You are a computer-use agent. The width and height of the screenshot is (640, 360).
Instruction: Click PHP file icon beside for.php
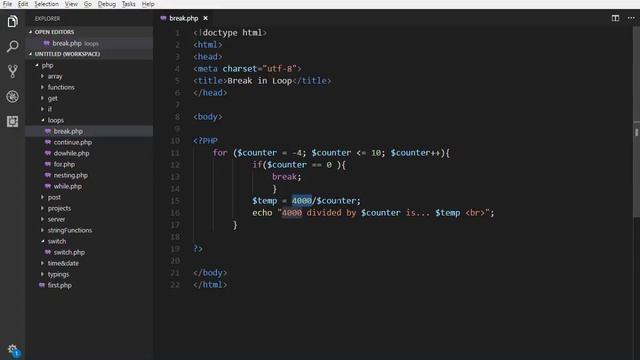click(48, 164)
